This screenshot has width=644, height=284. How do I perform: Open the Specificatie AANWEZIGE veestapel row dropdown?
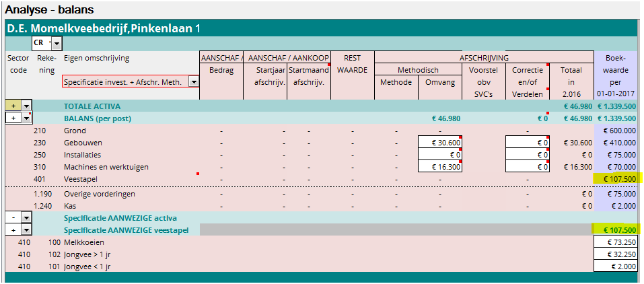[26, 230]
